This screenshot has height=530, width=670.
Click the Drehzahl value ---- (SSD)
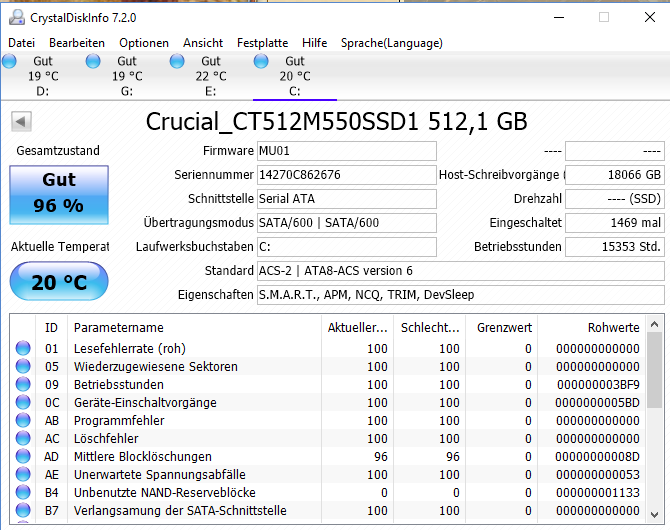(x=615, y=199)
